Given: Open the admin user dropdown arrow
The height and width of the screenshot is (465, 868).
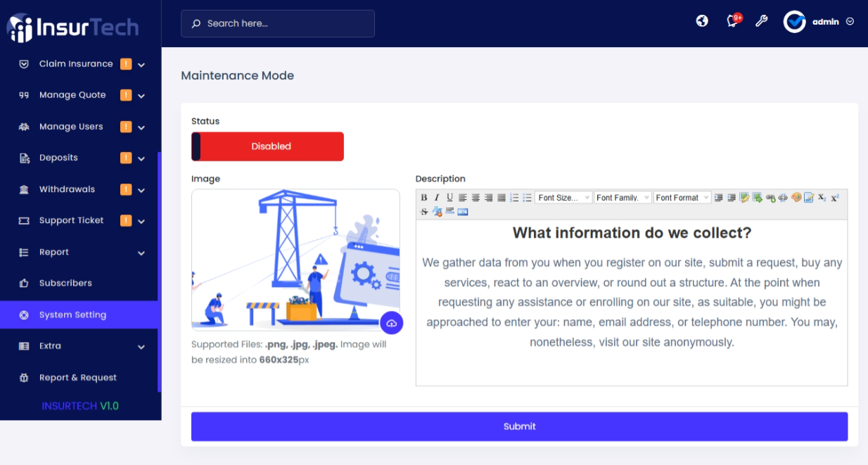Looking at the screenshot, I should click(x=850, y=22).
